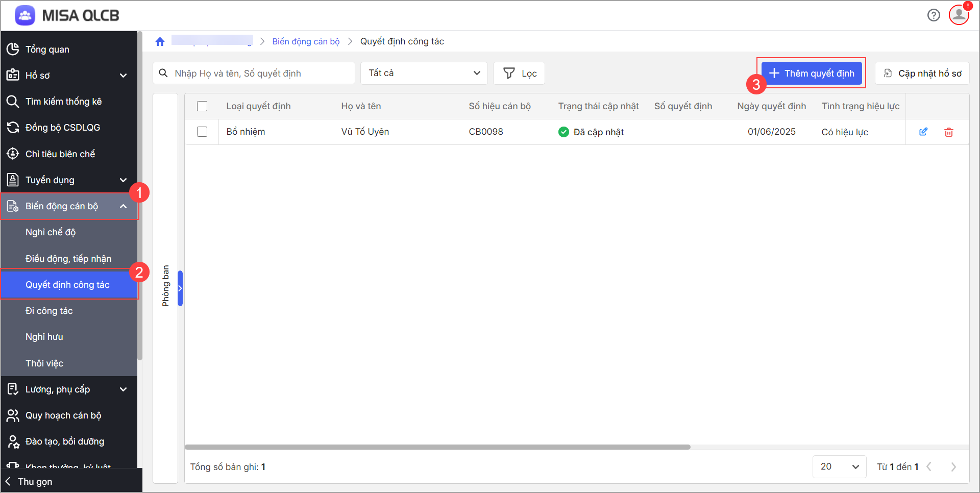Check the Vũ Tố Uyên row checkbox

(202, 132)
